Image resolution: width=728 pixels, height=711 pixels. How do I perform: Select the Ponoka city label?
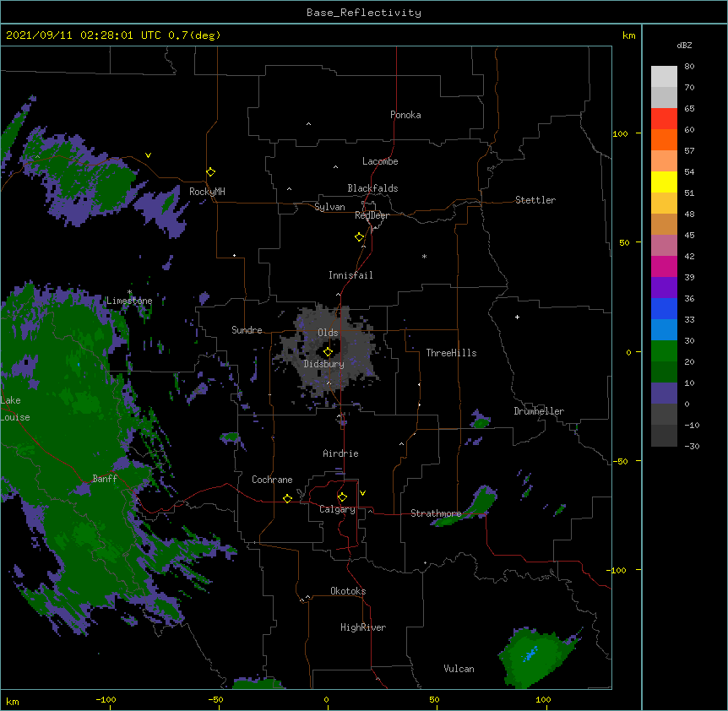coord(405,115)
